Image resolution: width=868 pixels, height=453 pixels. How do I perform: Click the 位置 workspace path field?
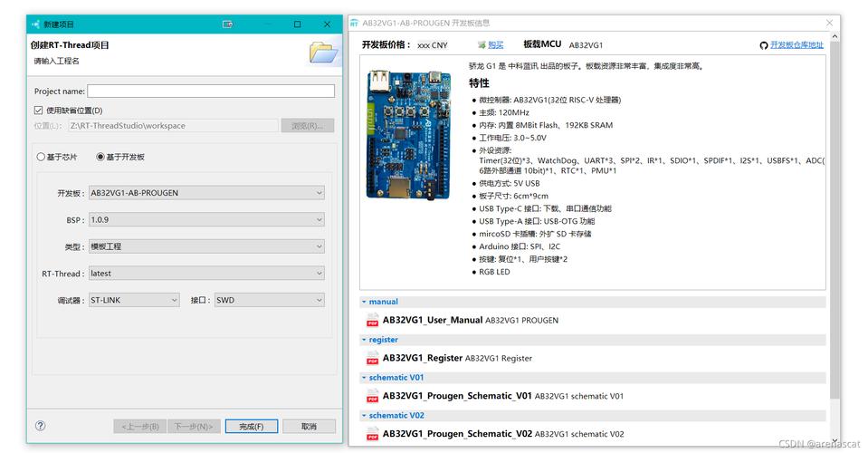173,126
